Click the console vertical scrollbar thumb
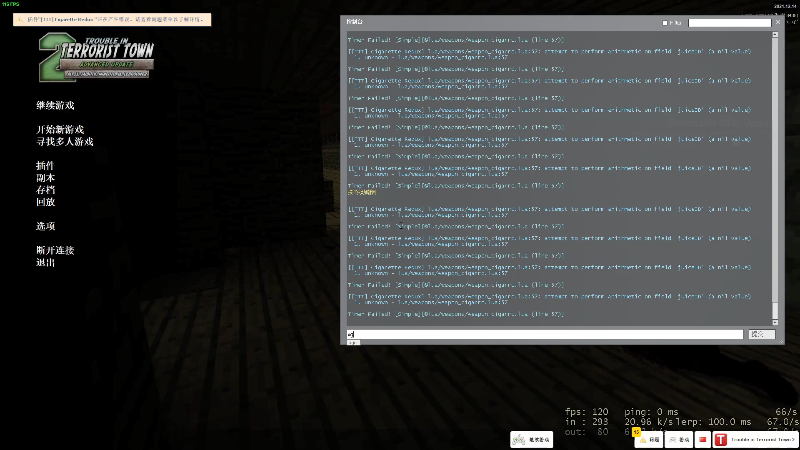 [x=775, y=310]
